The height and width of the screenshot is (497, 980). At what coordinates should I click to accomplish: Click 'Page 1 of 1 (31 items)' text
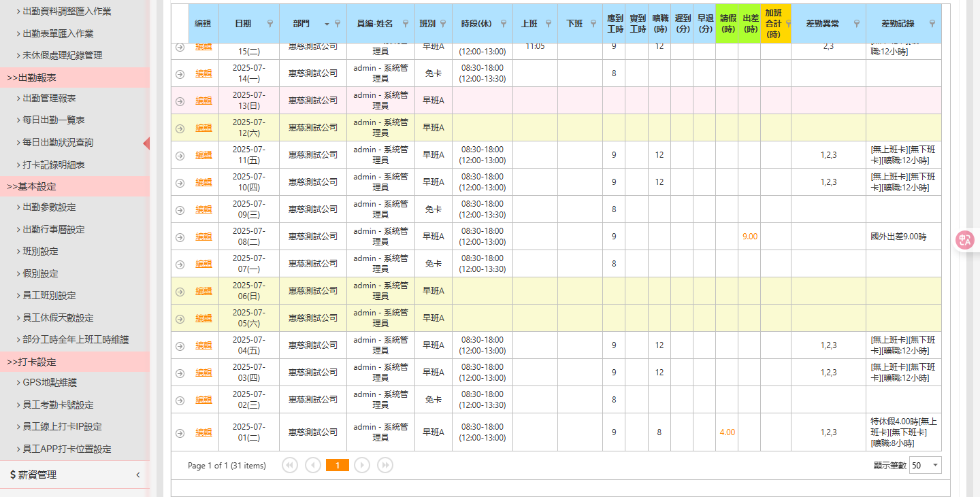(227, 465)
